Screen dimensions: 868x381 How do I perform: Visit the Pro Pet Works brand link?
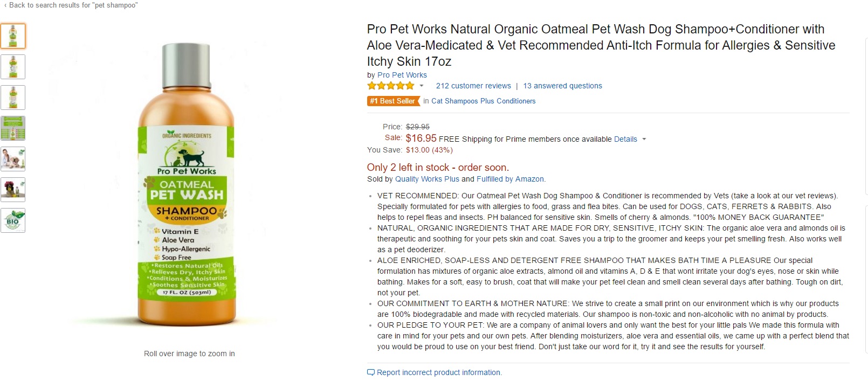[402, 75]
